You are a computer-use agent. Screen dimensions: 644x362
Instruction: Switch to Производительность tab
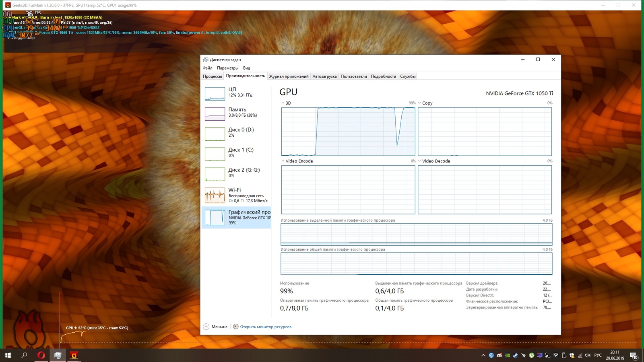pos(246,76)
